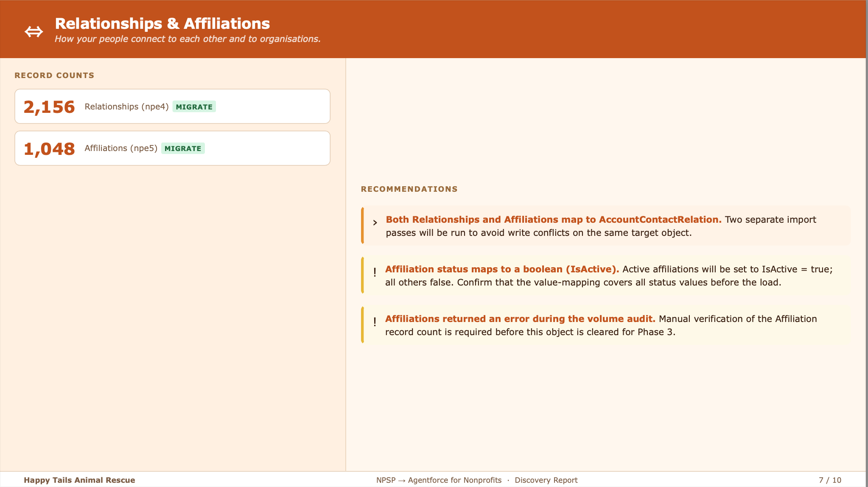Open the 'Both Relationships and Affiliations map' headline
Viewport: 868px width, 487px height.
pos(553,220)
